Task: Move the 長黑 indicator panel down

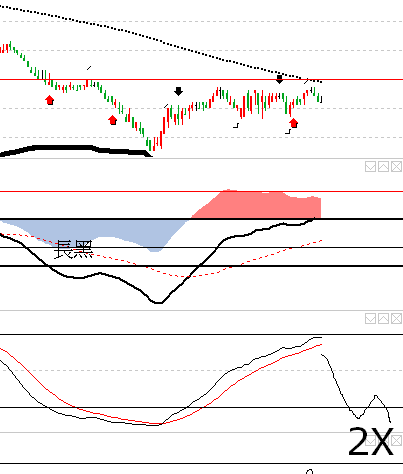Action: pos(370,167)
